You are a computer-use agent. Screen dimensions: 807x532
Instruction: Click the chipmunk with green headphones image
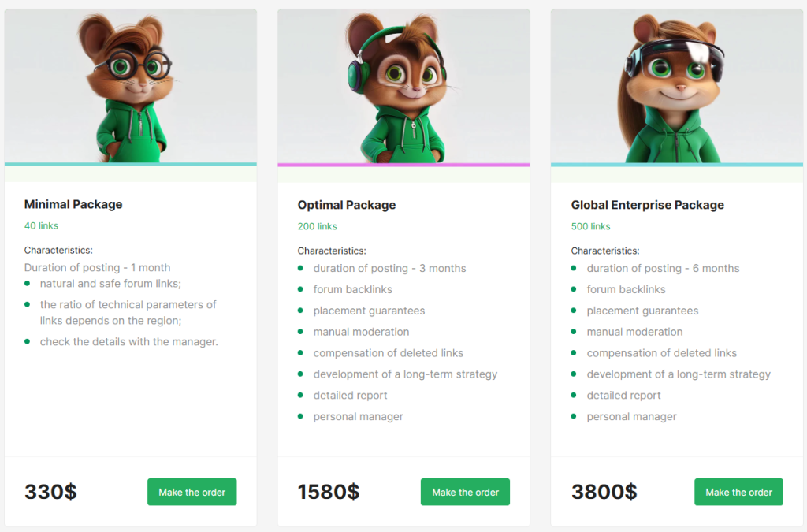coord(403,85)
